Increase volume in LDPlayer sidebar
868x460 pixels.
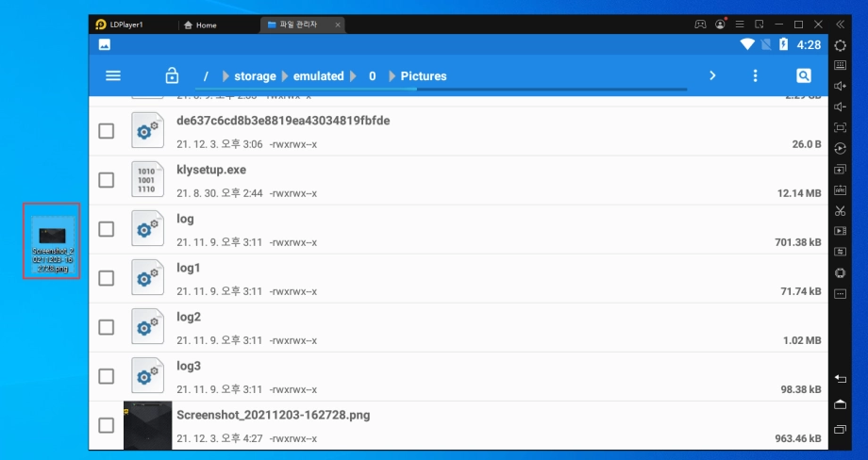click(841, 86)
